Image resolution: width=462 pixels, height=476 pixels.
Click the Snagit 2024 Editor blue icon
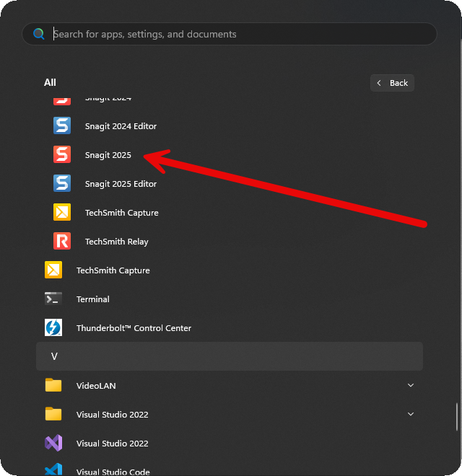point(62,125)
